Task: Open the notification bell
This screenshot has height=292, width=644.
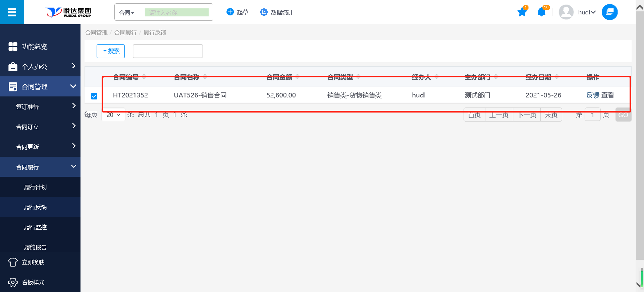Action: pyautogui.click(x=541, y=12)
